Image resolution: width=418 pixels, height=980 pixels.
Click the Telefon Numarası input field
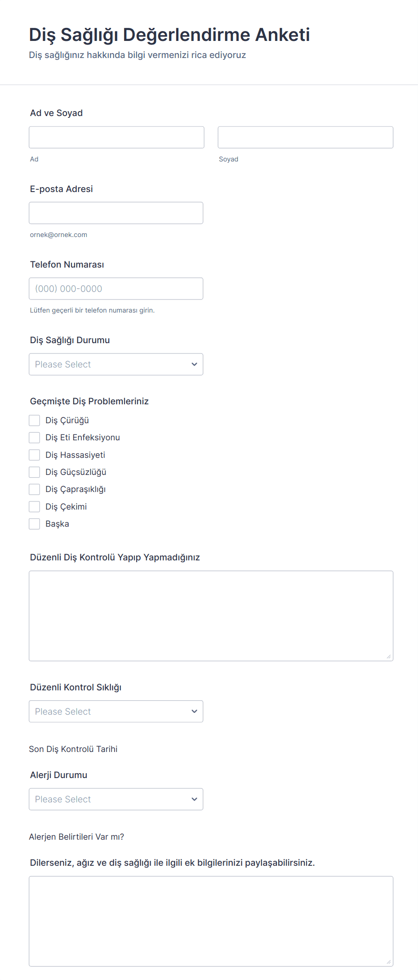coord(116,289)
